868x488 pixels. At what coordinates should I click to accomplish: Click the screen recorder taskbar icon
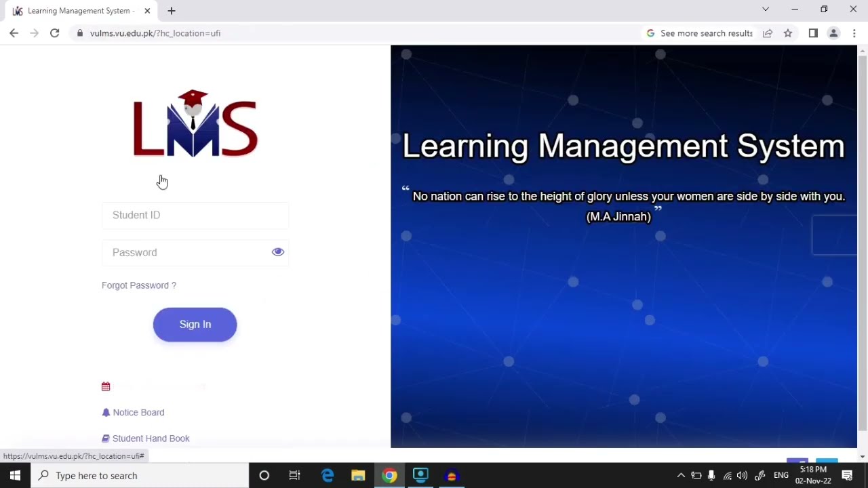420,476
